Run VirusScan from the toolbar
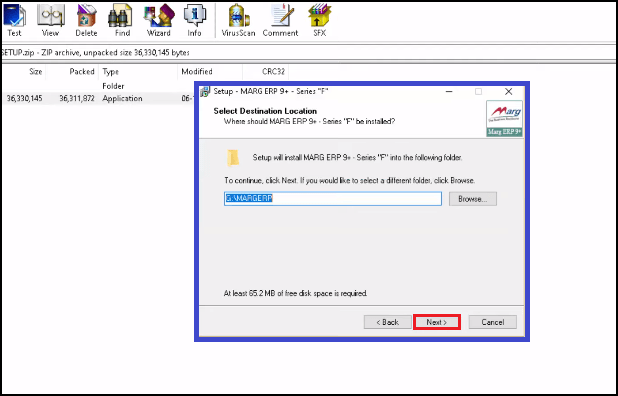Viewport: 618px width, 396px height. coord(238,20)
